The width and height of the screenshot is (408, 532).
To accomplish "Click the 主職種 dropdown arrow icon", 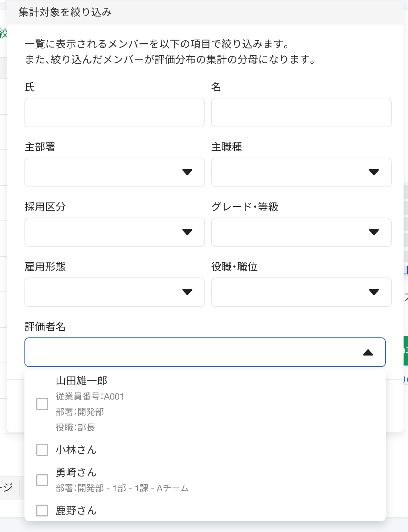I will (x=374, y=172).
